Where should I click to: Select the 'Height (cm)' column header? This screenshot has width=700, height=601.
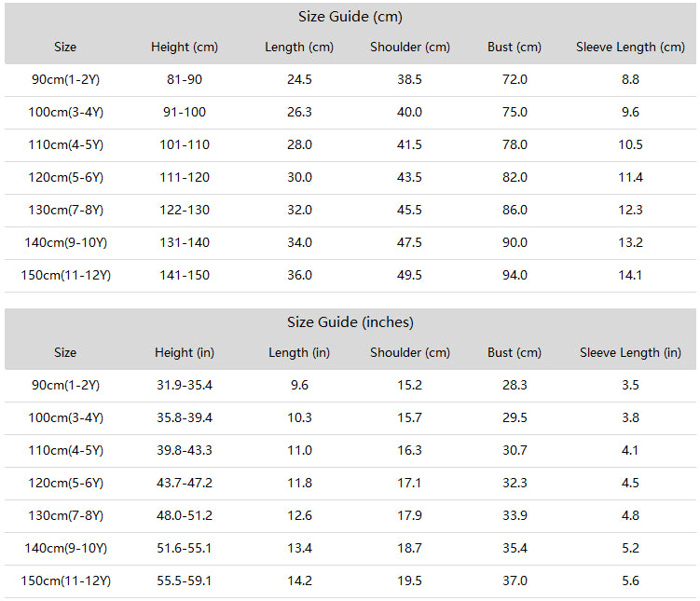[185, 47]
